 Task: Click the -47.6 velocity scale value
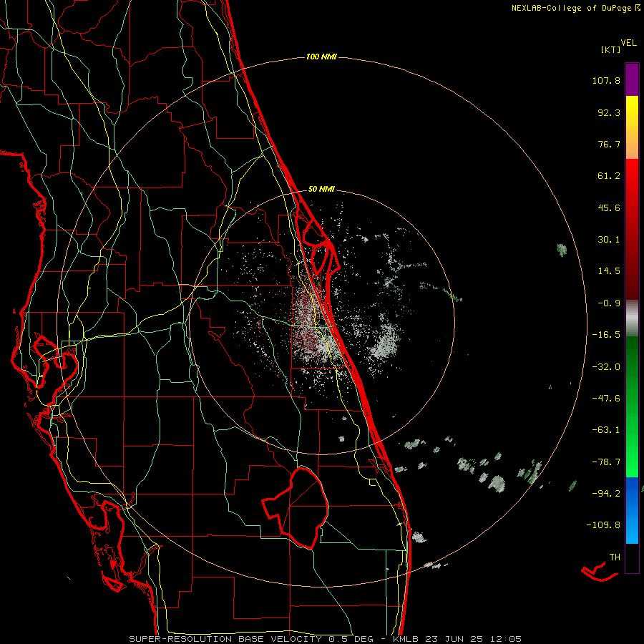[x=606, y=399]
